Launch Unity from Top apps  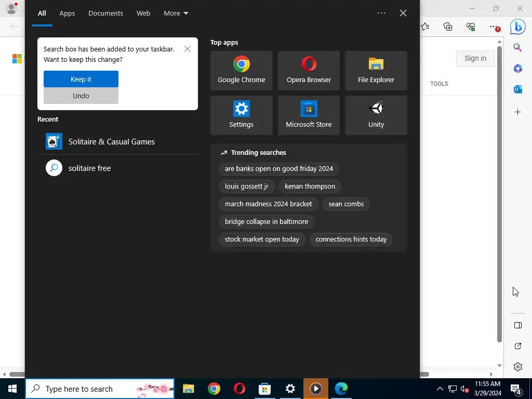coord(376,115)
